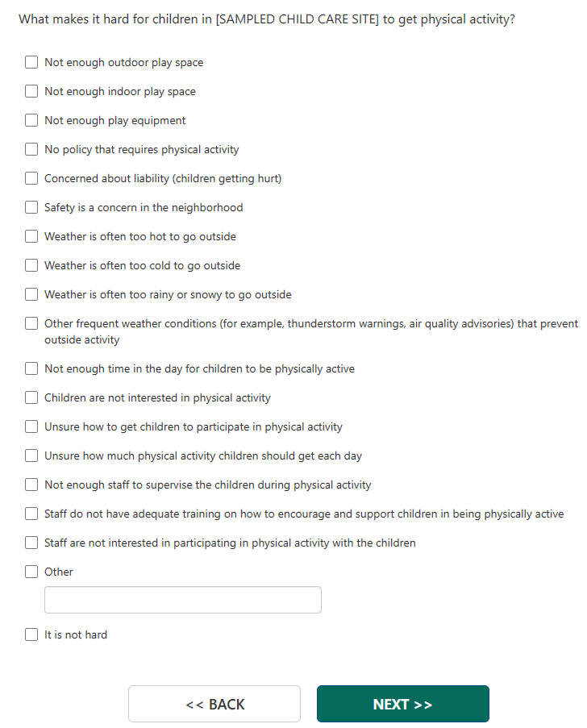The image size is (587, 728).
Task: Tick 'Not enough play equipment' option
Action: (31, 120)
